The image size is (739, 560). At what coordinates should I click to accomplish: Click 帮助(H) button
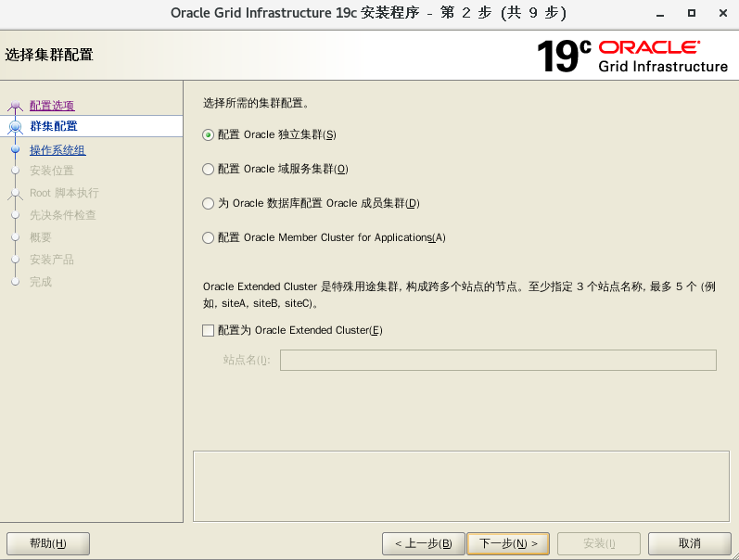48,544
